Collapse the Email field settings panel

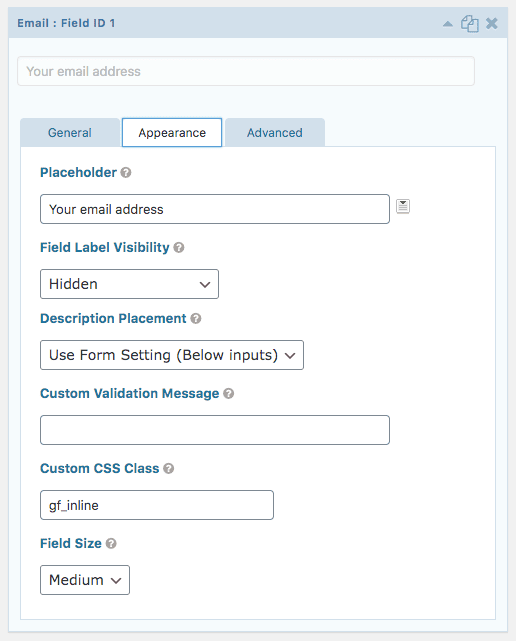(448, 24)
